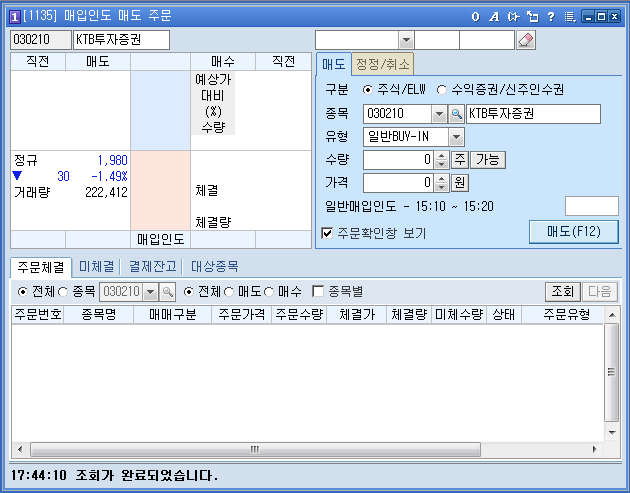Click the 원 currency unit button beside price
Viewport: 630px width, 493px height.
460,182
